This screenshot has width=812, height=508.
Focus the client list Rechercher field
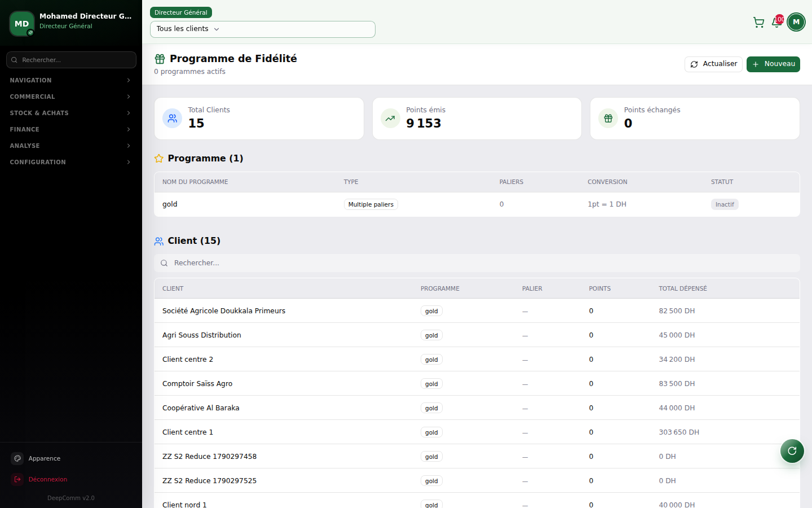coord(477,263)
